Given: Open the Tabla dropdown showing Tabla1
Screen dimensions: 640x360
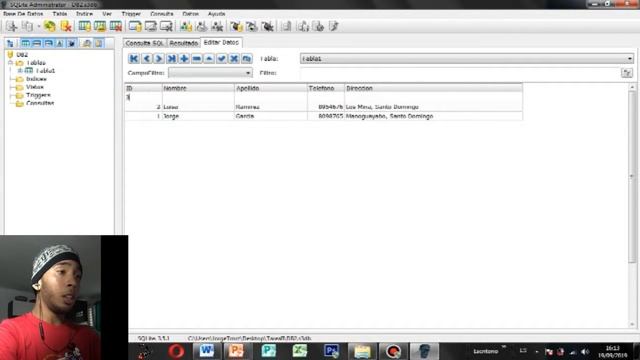Looking at the screenshot, I should pos(467,59).
